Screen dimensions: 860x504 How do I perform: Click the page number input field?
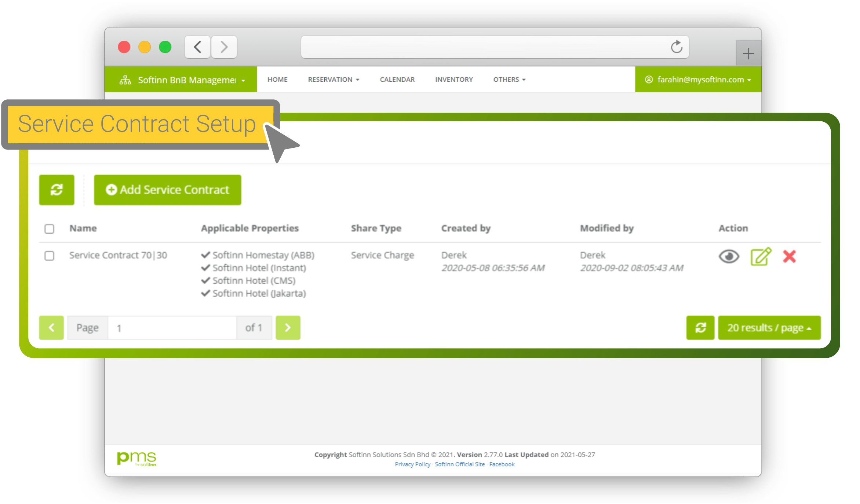point(172,328)
